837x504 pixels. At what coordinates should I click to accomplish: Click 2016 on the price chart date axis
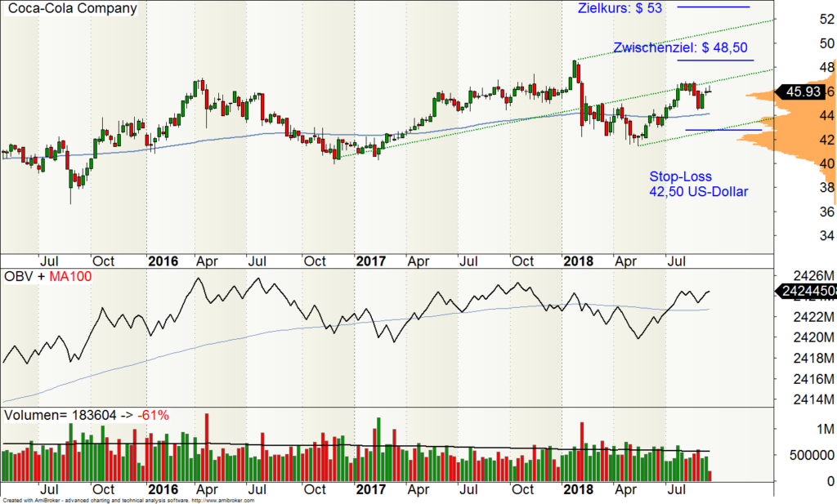[163, 261]
